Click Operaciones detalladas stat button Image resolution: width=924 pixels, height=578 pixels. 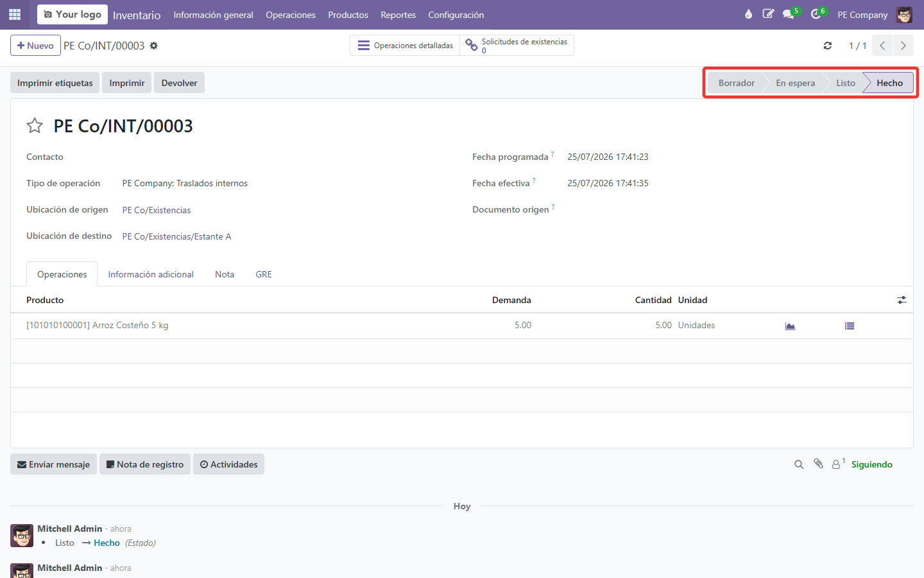click(x=405, y=46)
